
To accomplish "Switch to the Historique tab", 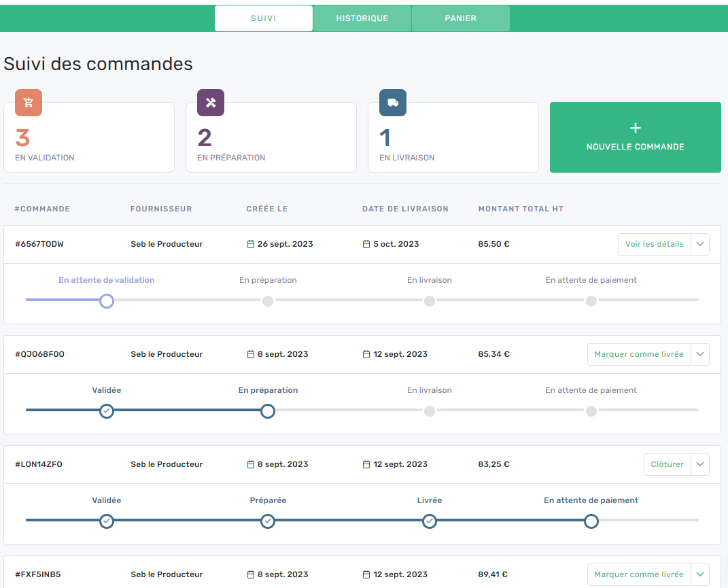I will click(362, 18).
